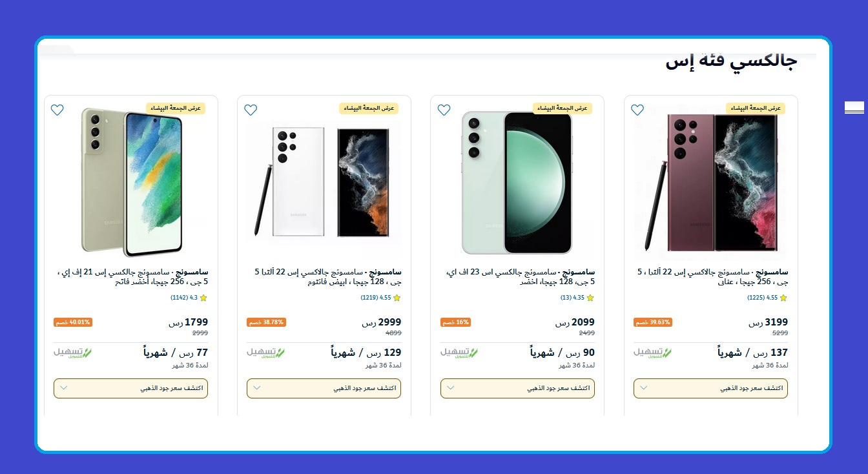Screen dimensions: 868x474
Task: Click the Tasheel logo under 137 monthly price
Action: [x=653, y=353]
